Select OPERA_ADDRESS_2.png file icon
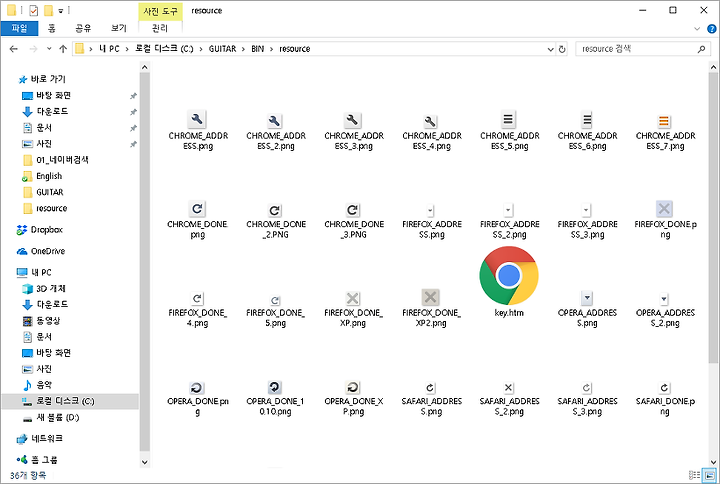 point(664,299)
